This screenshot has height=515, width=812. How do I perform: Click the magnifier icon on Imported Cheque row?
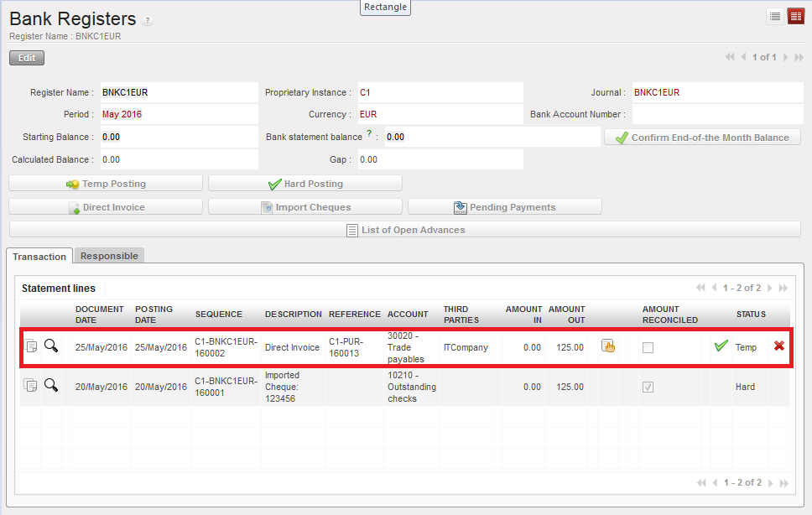pyautogui.click(x=51, y=386)
